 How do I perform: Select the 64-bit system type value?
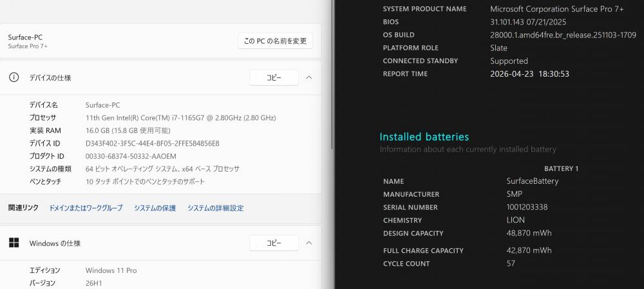[163, 169]
